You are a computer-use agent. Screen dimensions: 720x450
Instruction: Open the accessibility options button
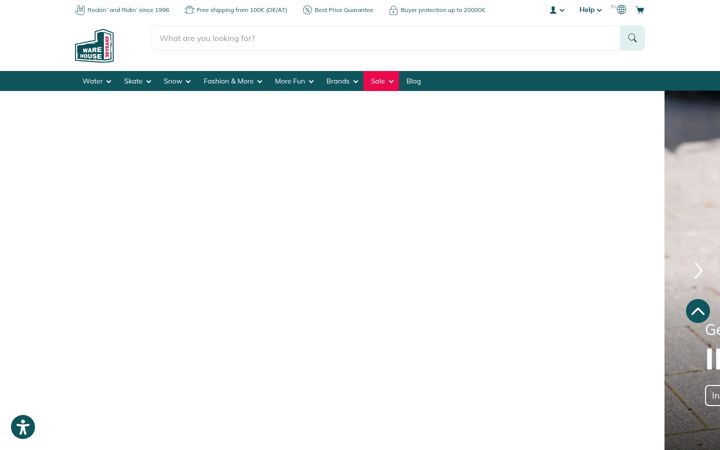click(23, 427)
